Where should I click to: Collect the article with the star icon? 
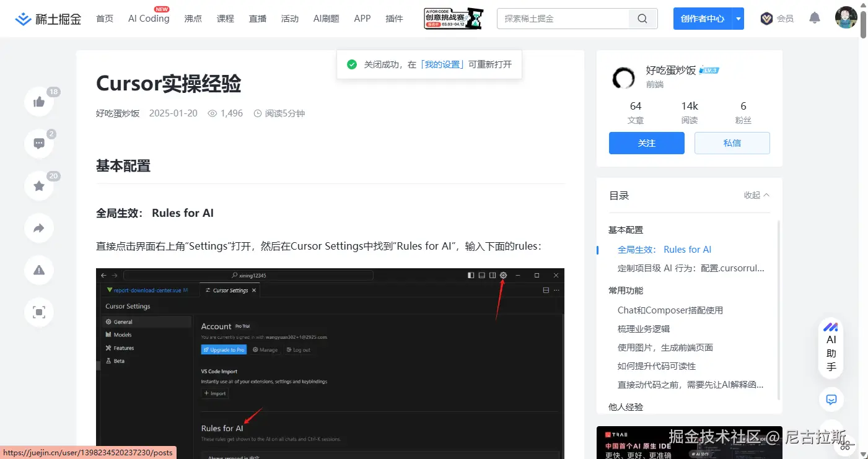coord(38,186)
